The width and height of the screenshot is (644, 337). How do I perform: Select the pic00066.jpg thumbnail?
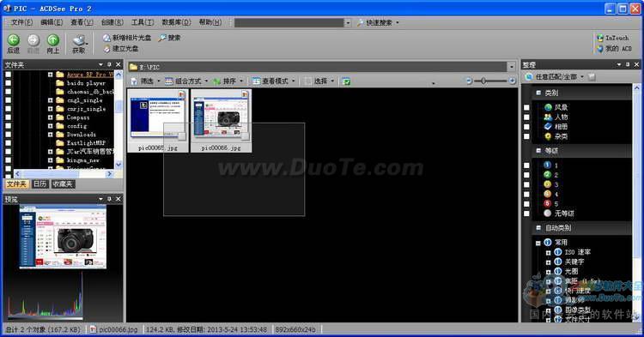click(221, 121)
